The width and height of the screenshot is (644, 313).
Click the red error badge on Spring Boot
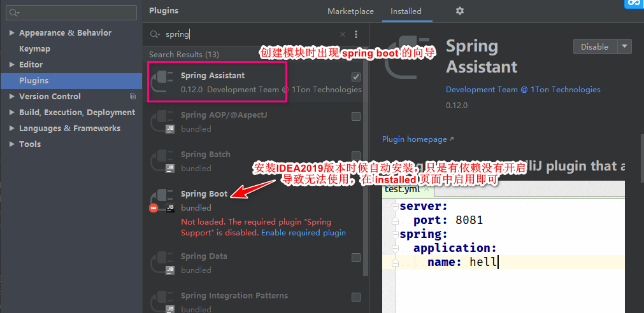tap(154, 208)
